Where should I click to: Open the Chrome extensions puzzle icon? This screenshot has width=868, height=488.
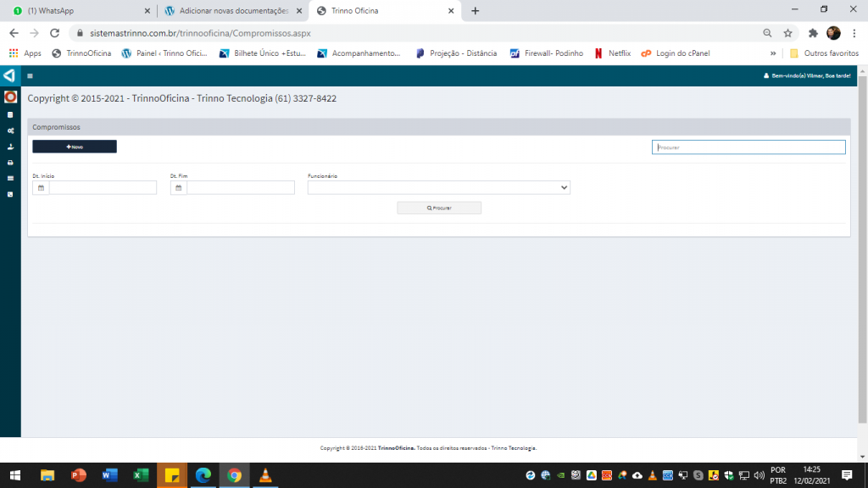(813, 33)
